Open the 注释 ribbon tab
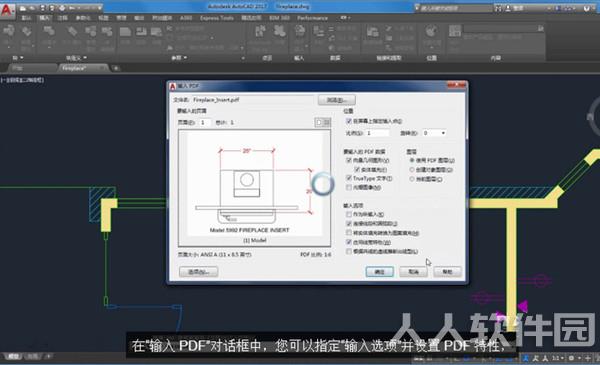This screenshot has width=600, height=365. tap(62, 18)
